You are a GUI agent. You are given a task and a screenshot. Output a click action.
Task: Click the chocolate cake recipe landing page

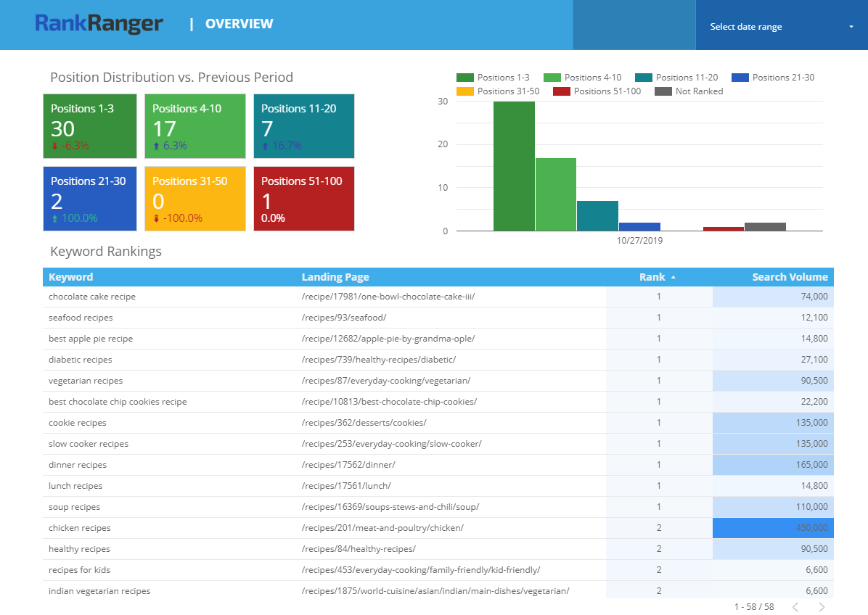tap(388, 297)
